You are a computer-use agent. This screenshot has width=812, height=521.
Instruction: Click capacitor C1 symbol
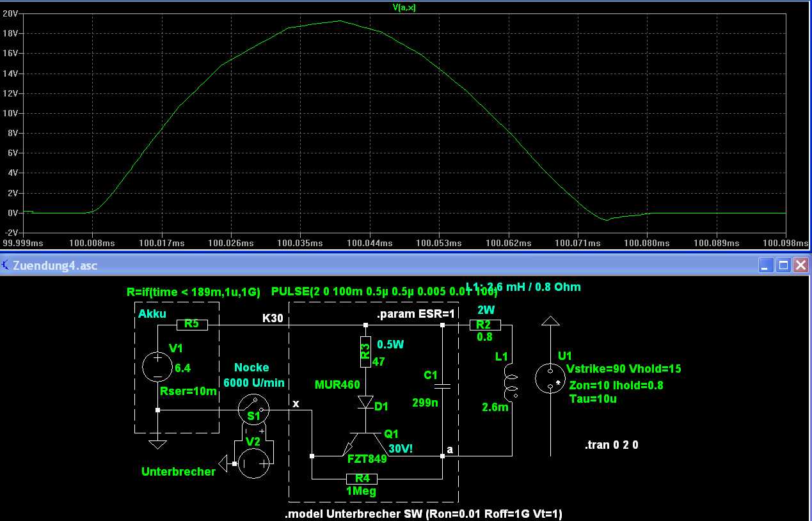pos(442,386)
